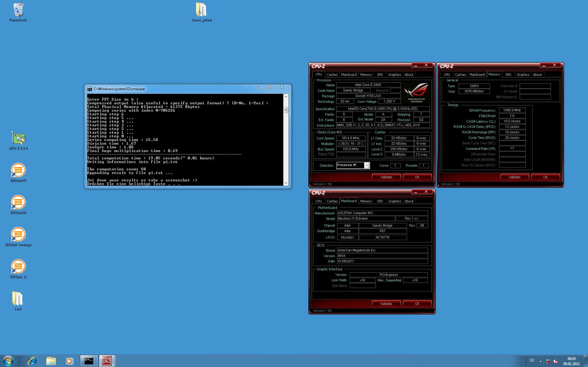Click the Model field Maximus IV Extreme
588x367 pixels.
pos(366,219)
